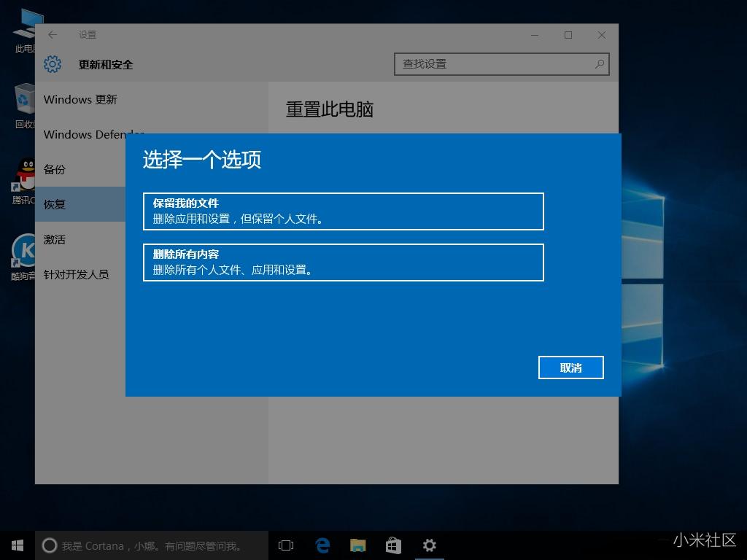The image size is (747, 560).
Task: Open Task View on the taskbar
Action: click(285, 545)
